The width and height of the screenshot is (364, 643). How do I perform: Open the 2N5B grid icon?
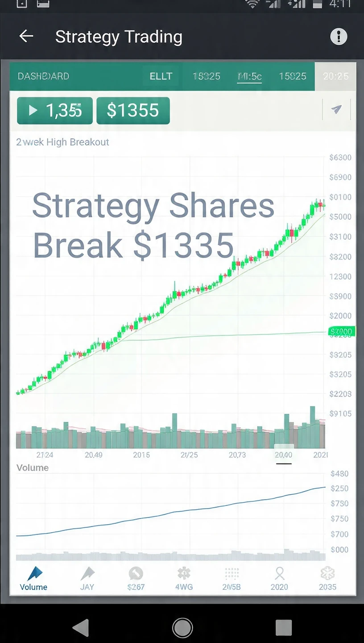[x=232, y=578]
